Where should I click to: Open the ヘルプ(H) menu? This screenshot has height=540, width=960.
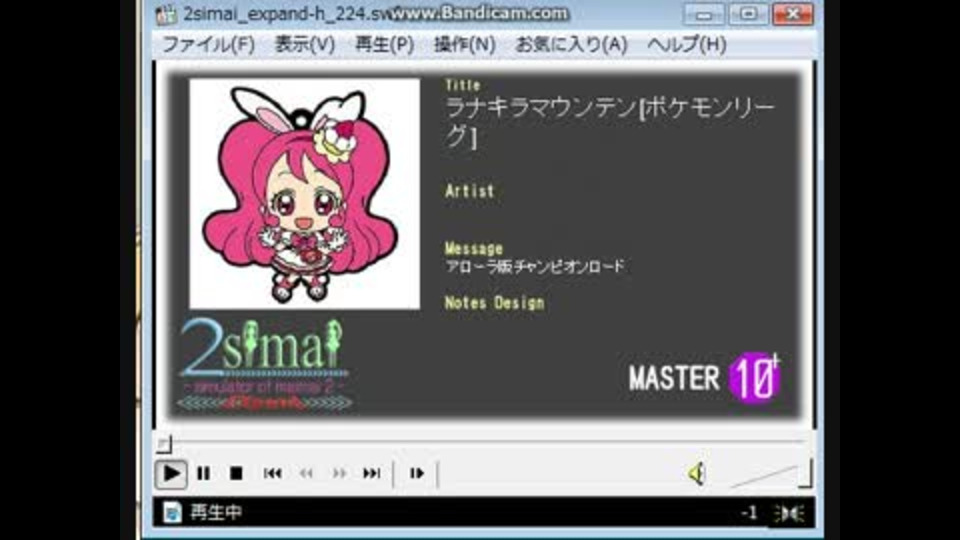686,44
